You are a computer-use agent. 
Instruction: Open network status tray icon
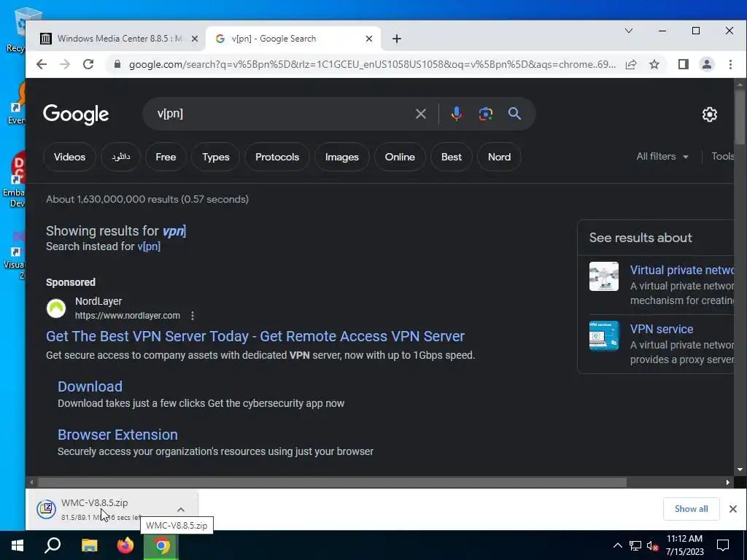pyautogui.click(x=635, y=545)
